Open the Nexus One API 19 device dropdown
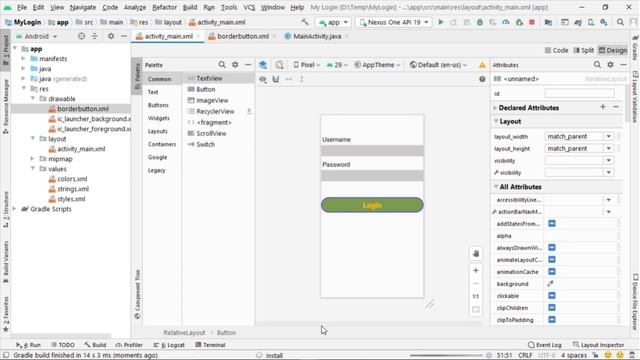Viewport: 640px width, 360px height. tap(393, 22)
